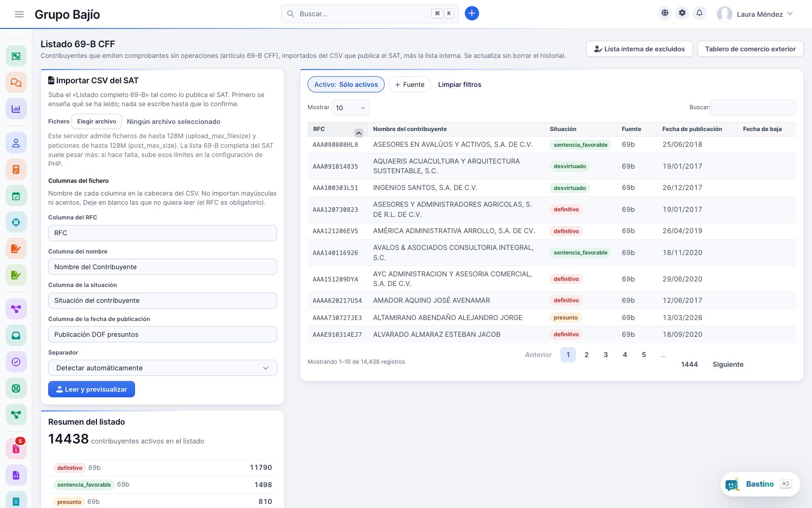Viewport: 812px width, 508px height.
Task: Click the notifications bell icon
Action: click(699, 13)
